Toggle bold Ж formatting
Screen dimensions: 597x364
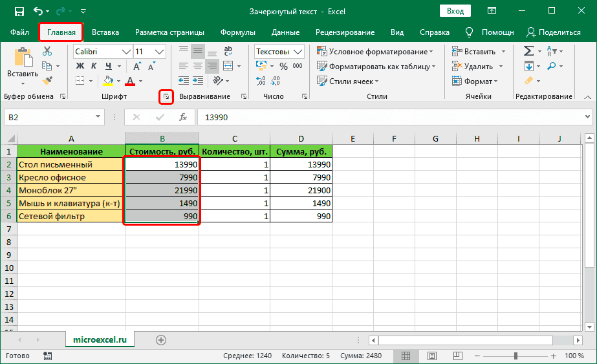click(80, 66)
